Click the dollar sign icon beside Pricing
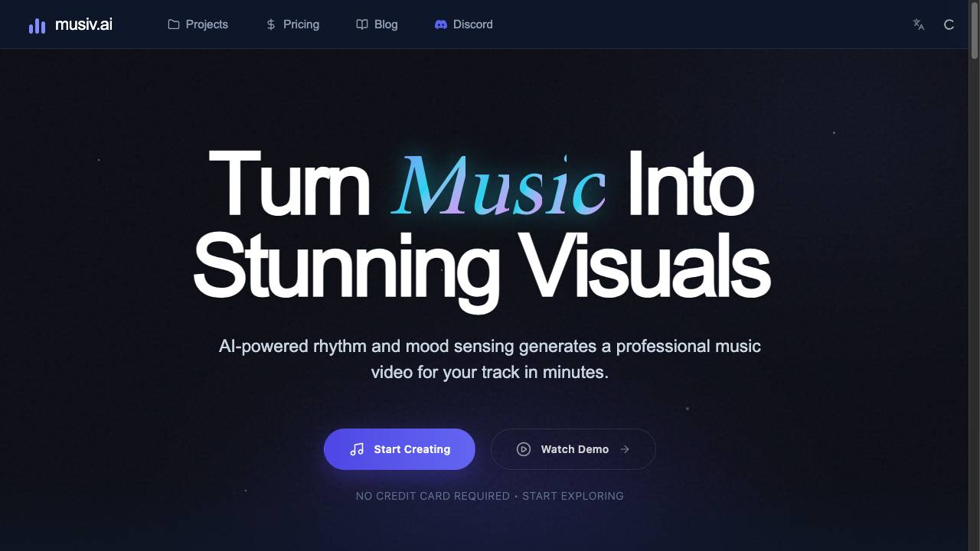 coord(271,24)
